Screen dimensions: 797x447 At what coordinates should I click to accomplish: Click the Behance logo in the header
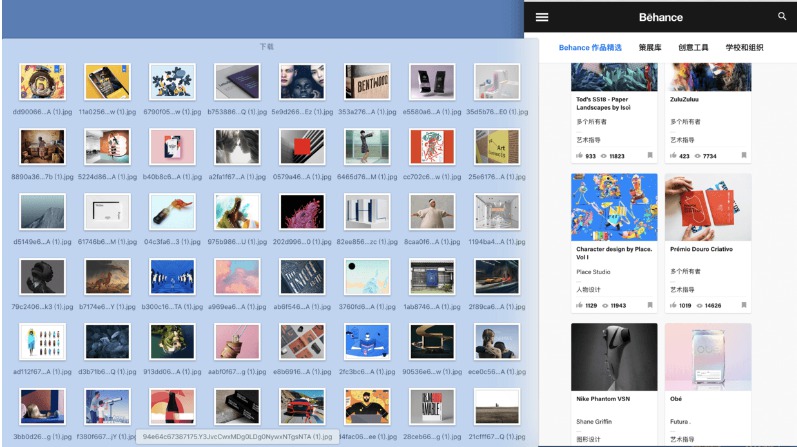660,17
